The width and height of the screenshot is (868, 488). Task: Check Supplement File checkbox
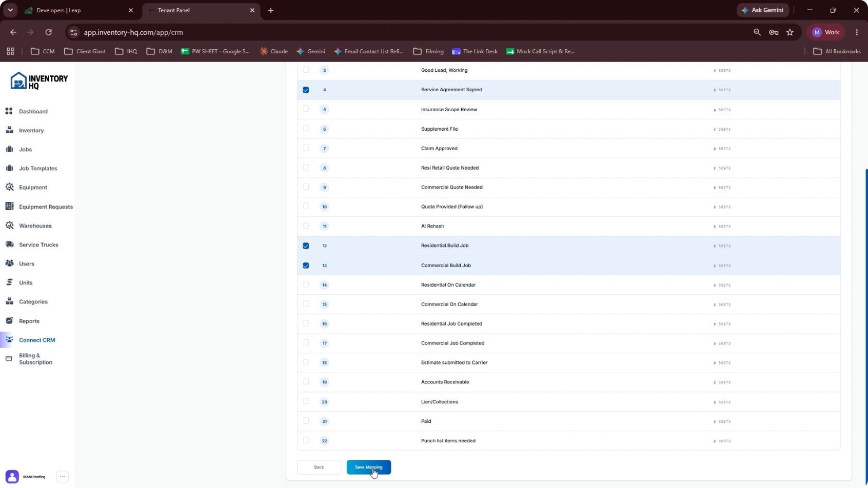(306, 129)
